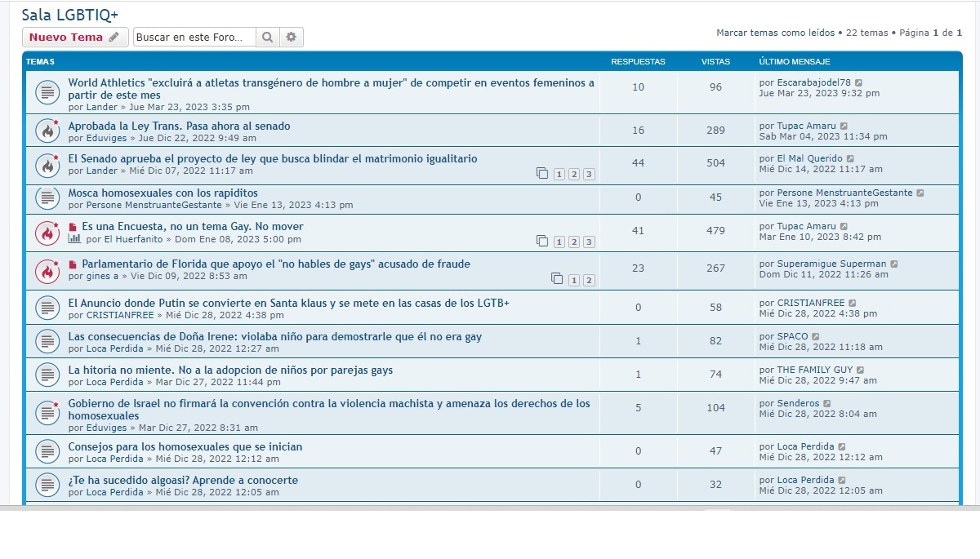The image size is (980, 559).
Task: Open topic 'Las consecuencias de Doña Irene'
Action: pos(274,336)
